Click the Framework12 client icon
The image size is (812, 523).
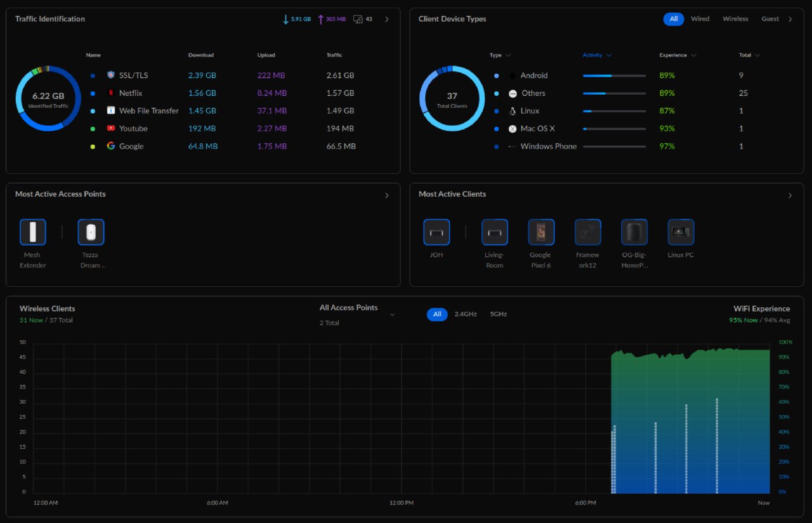point(587,232)
